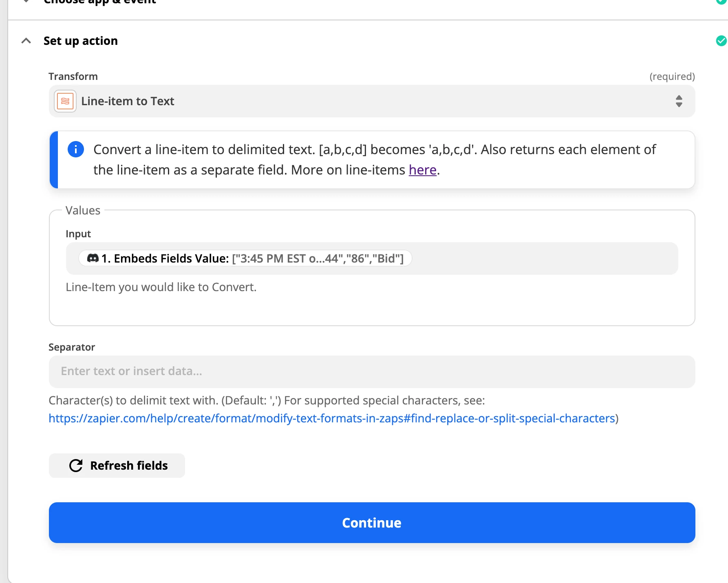This screenshot has height=583, width=728.
Task: Click the Set up action heading
Action: [x=81, y=40]
